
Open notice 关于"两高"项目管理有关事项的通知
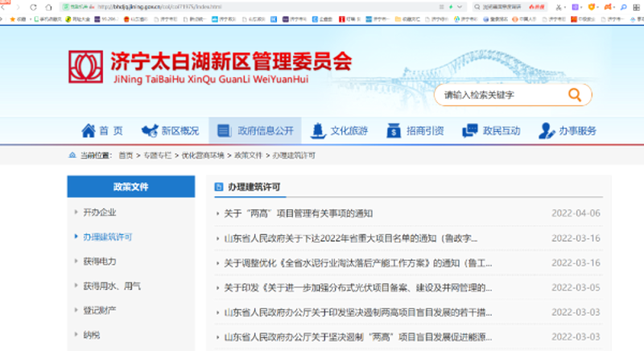point(298,213)
